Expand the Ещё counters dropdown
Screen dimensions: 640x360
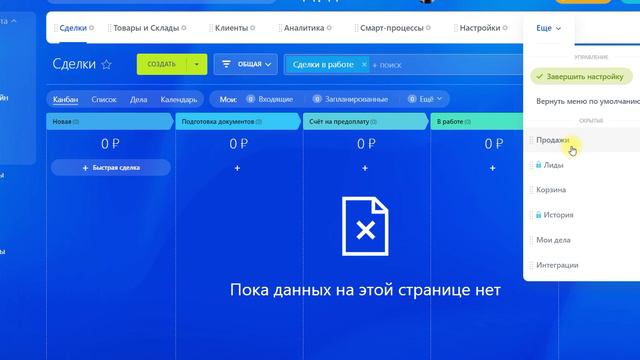[425, 99]
